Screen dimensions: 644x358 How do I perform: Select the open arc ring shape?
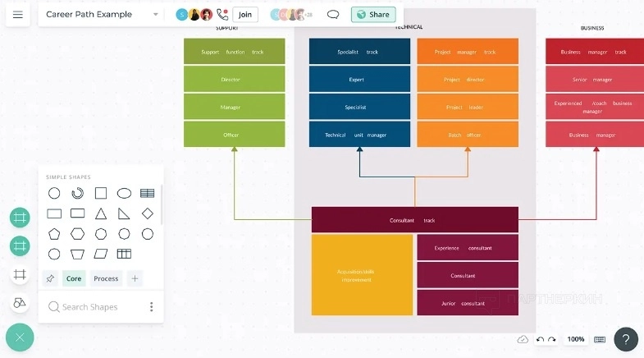click(x=78, y=193)
